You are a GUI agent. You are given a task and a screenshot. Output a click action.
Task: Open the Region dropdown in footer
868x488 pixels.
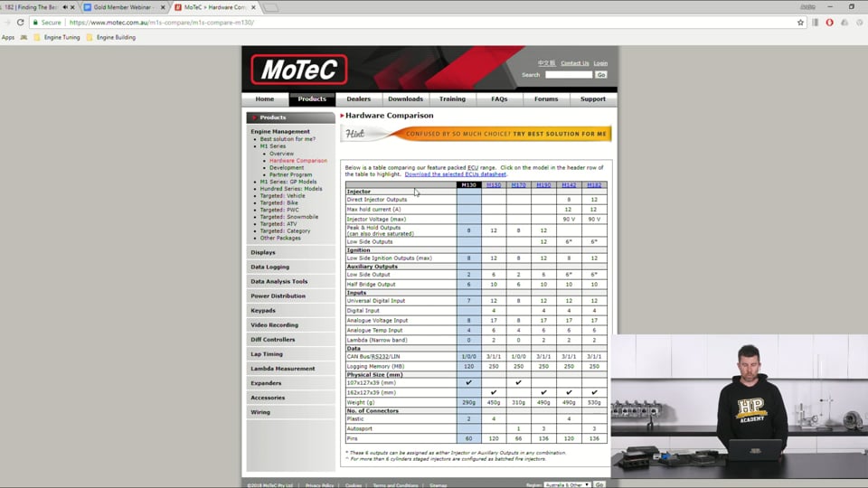click(567, 484)
